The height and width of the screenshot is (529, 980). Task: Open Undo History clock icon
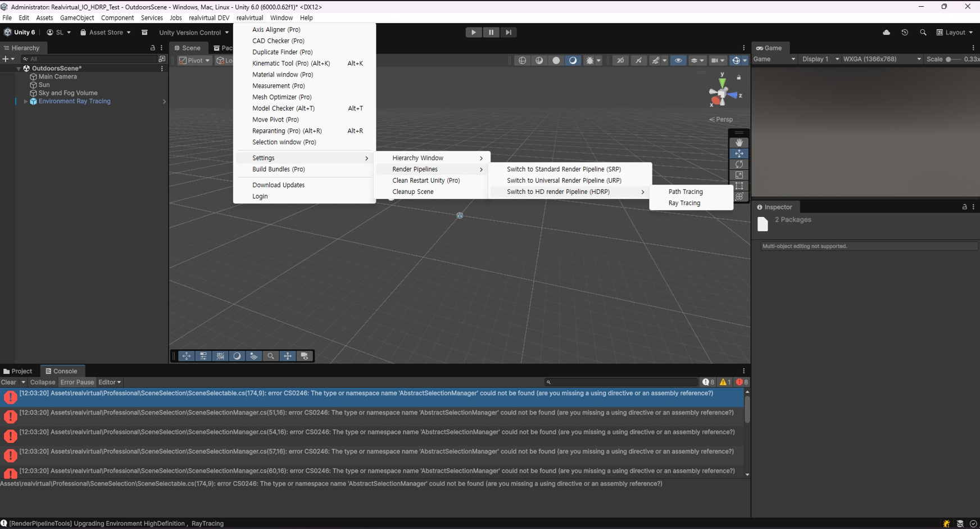(x=905, y=33)
